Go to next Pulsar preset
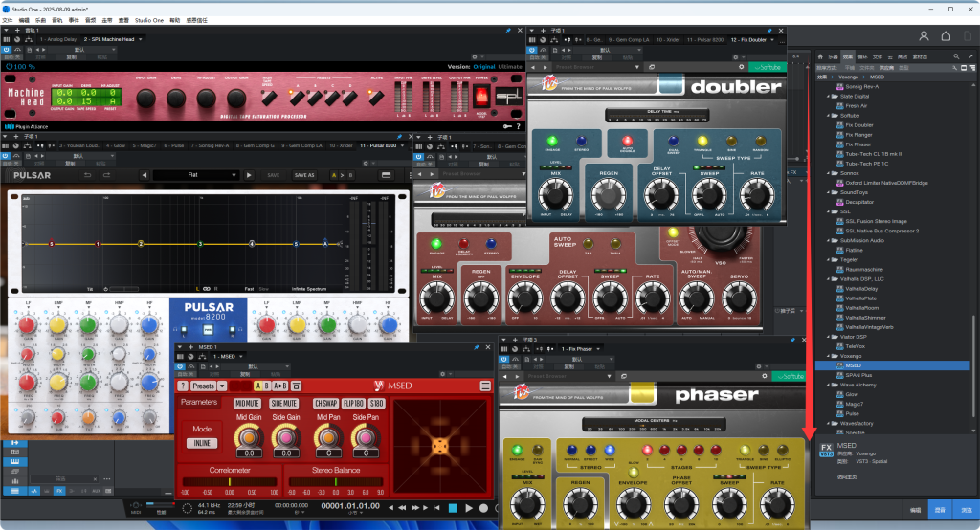The height and width of the screenshot is (530, 980). pos(249,175)
